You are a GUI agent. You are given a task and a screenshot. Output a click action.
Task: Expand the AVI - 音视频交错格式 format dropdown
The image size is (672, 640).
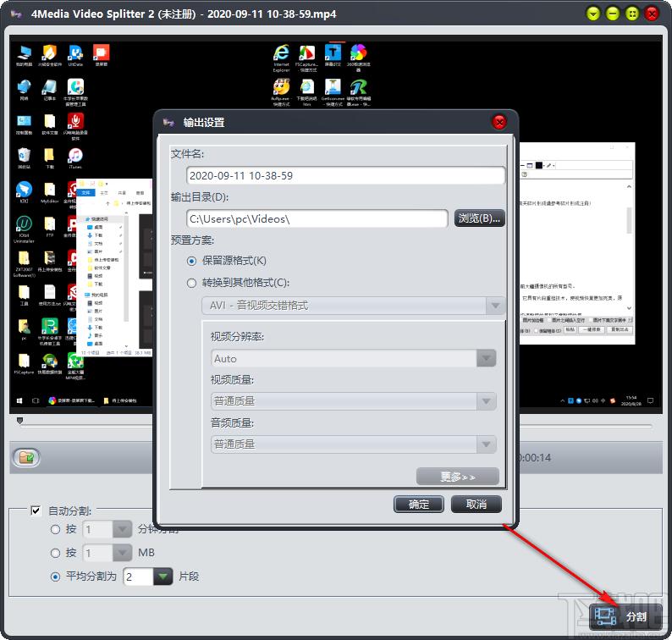pyautogui.click(x=495, y=306)
